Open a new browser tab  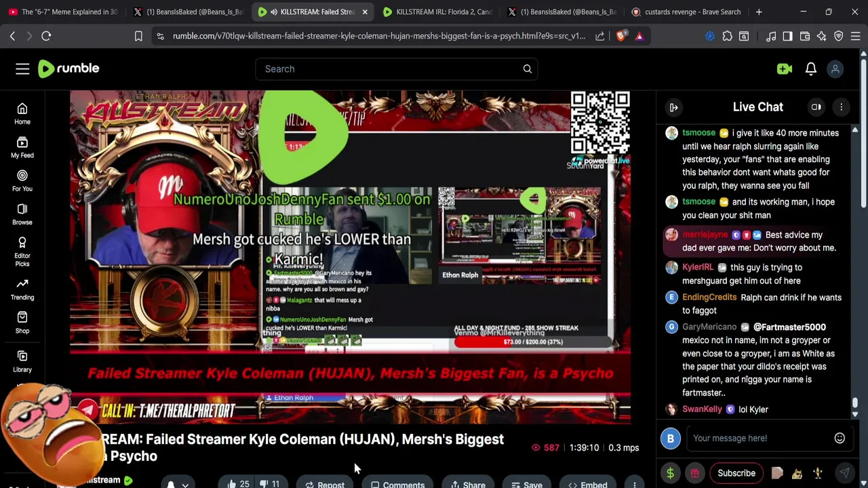759,12
